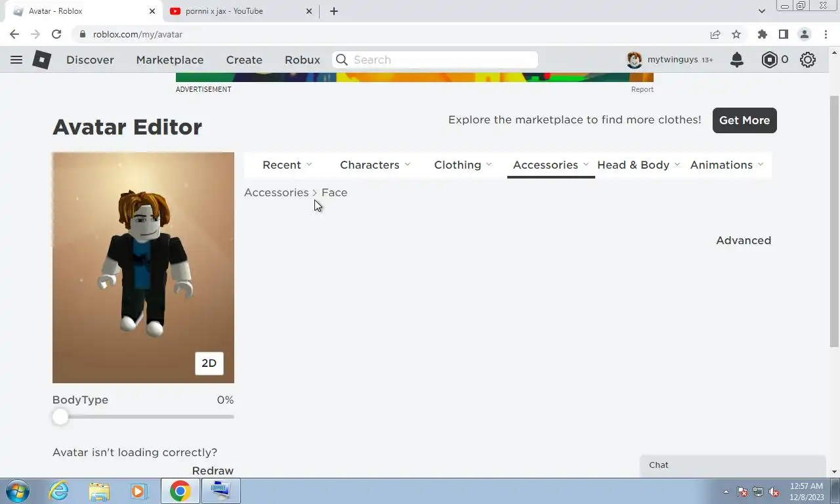Open the mytwinguys profile name
840x504 pixels.
pyautogui.click(x=673, y=60)
